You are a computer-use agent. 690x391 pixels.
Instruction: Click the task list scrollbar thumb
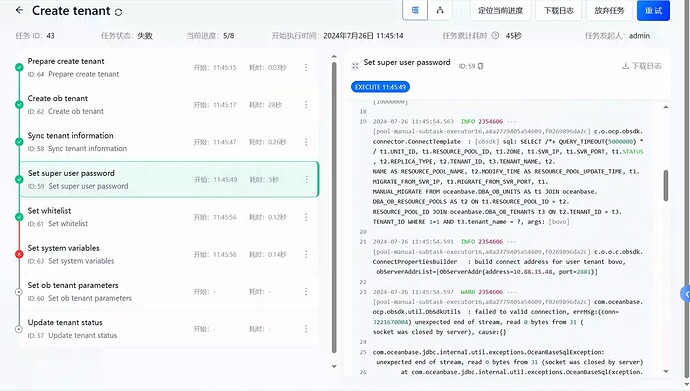tap(334, 207)
